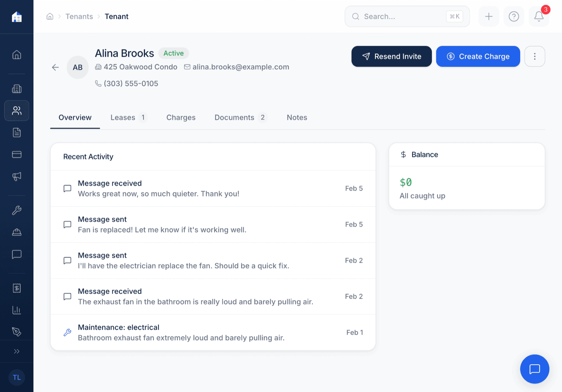562x392 pixels.
Task: Select the Properties building icon in sidebar
Action: (x=17, y=89)
